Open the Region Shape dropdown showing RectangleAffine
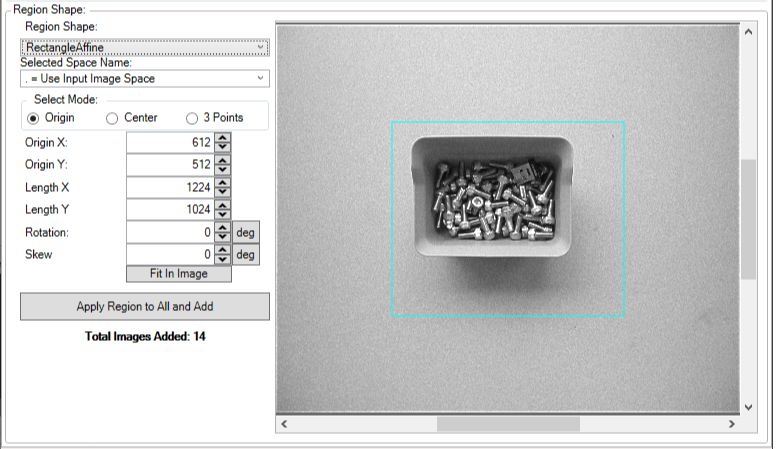This screenshot has width=777, height=449. click(145, 47)
